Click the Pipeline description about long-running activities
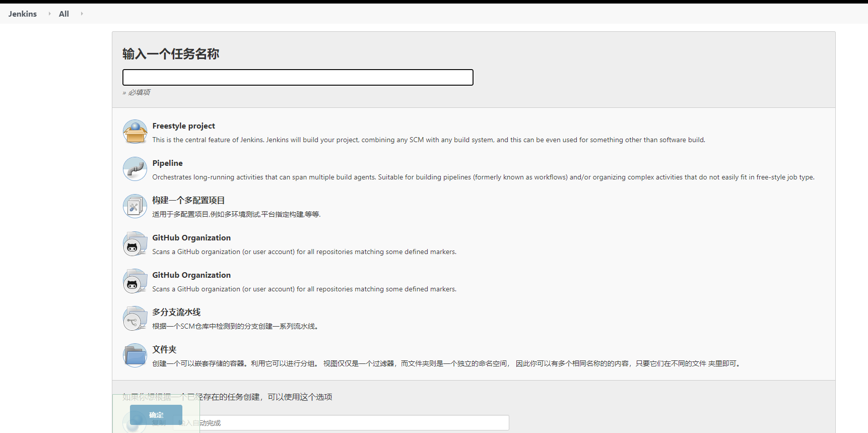The width and height of the screenshot is (868, 433). point(484,177)
